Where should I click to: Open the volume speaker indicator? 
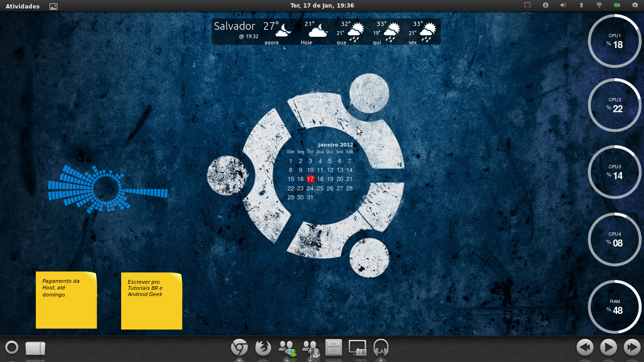(x=563, y=6)
